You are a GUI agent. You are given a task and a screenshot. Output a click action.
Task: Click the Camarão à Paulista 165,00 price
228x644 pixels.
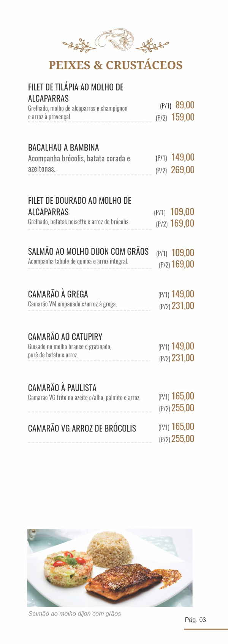pyautogui.click(x=183, y=396)
